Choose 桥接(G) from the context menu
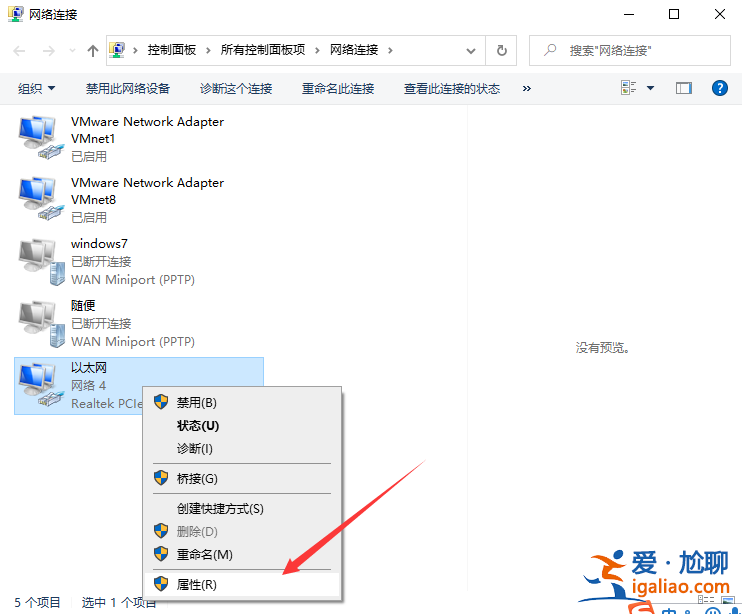This screenshot has width=742, height=614. [x=242, y=479]
